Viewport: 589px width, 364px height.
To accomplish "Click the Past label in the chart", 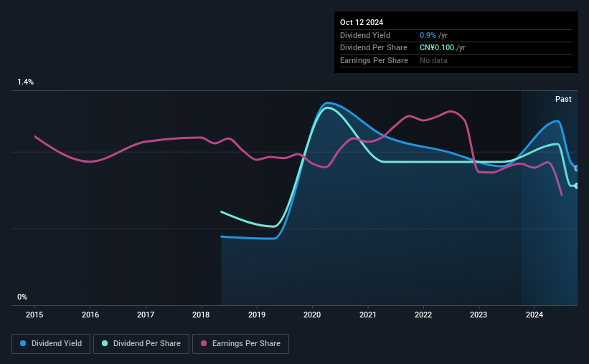I will point(563,99).
